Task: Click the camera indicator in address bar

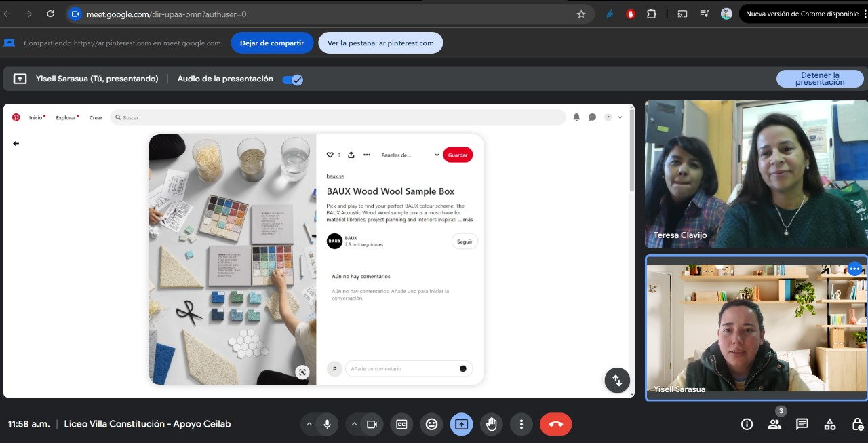Action: point(75,14)
